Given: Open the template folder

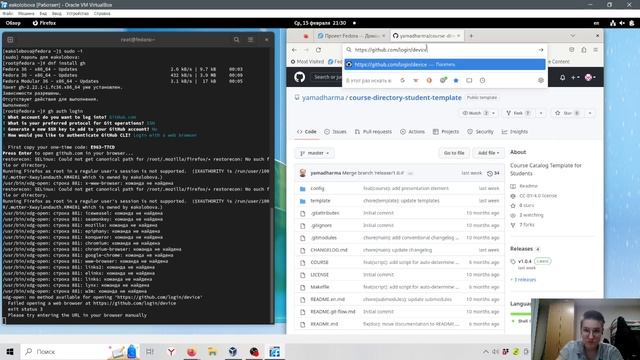Looking at the screenshot, I should coord(320,201).
